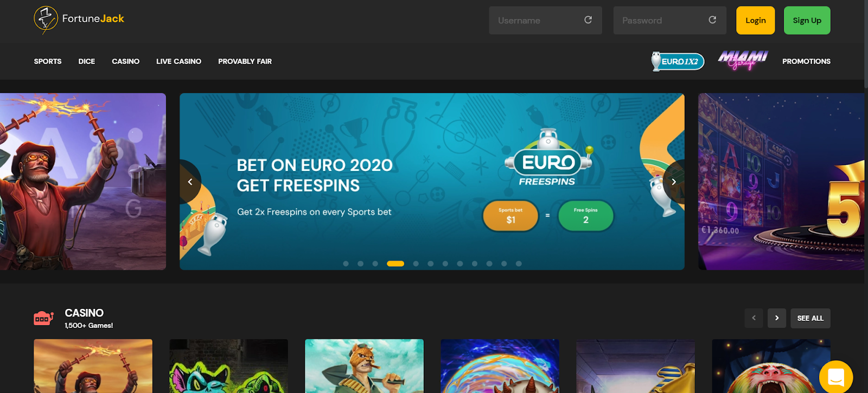868x393 pixels.
Task: Go to previous casino games page
Action: (754, 318)
